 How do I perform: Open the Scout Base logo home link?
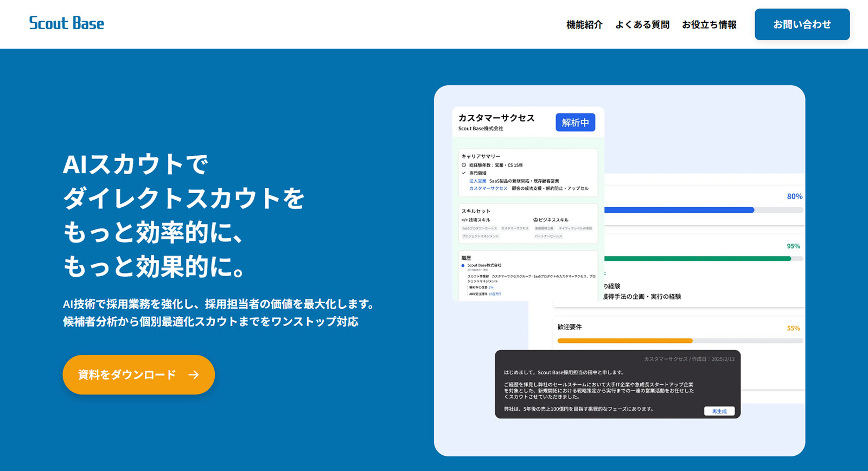tap(66, 23)
